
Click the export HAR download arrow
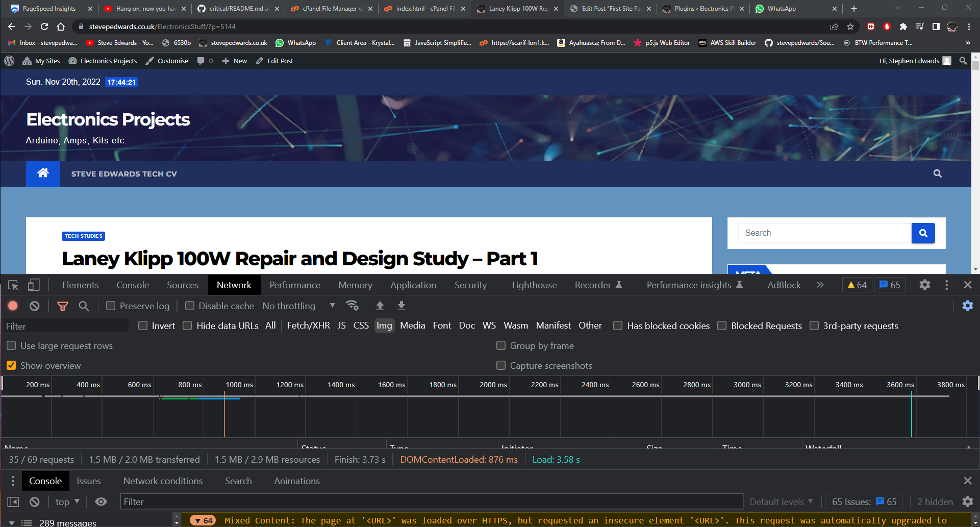click(x=401, y=306)
